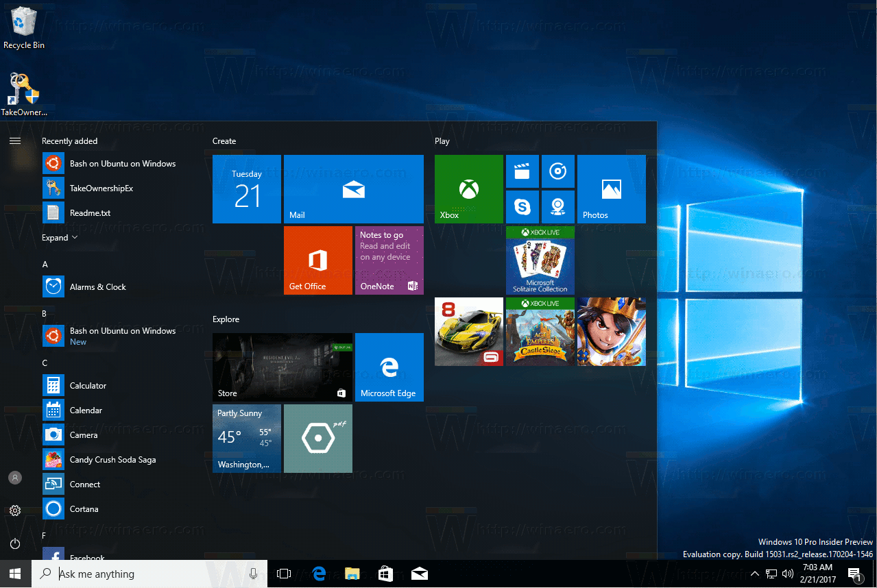Select the microphone in the search box
Image resolution: width=877 pixels, height=588 pixels.
click(253, 574)
